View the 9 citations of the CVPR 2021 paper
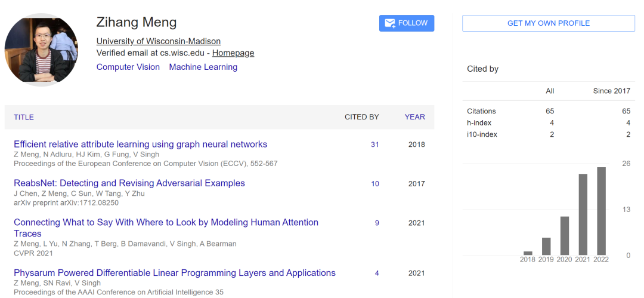The width and height of the screenshot is (644, 298). [x=377, y=223]
